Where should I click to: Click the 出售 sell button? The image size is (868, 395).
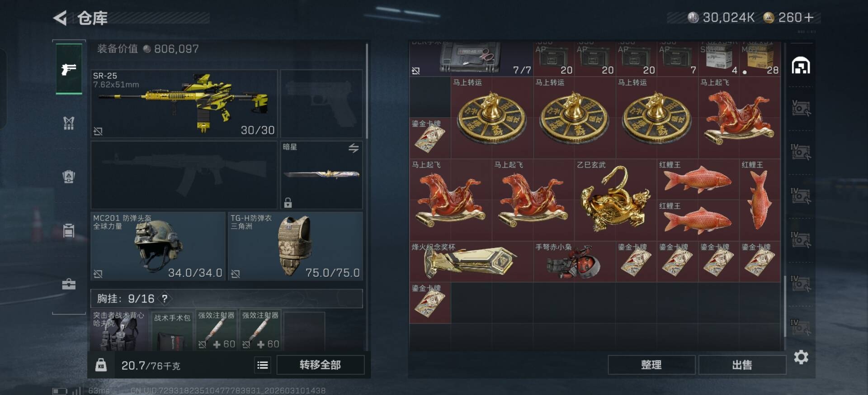(742, 365)
